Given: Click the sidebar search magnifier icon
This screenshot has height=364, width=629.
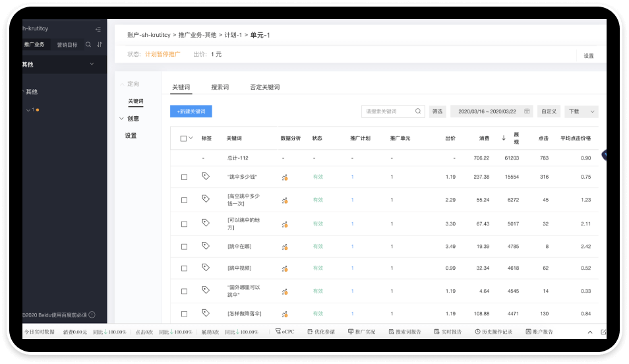Looking at the screenshot, I should (x=88, y=45).
